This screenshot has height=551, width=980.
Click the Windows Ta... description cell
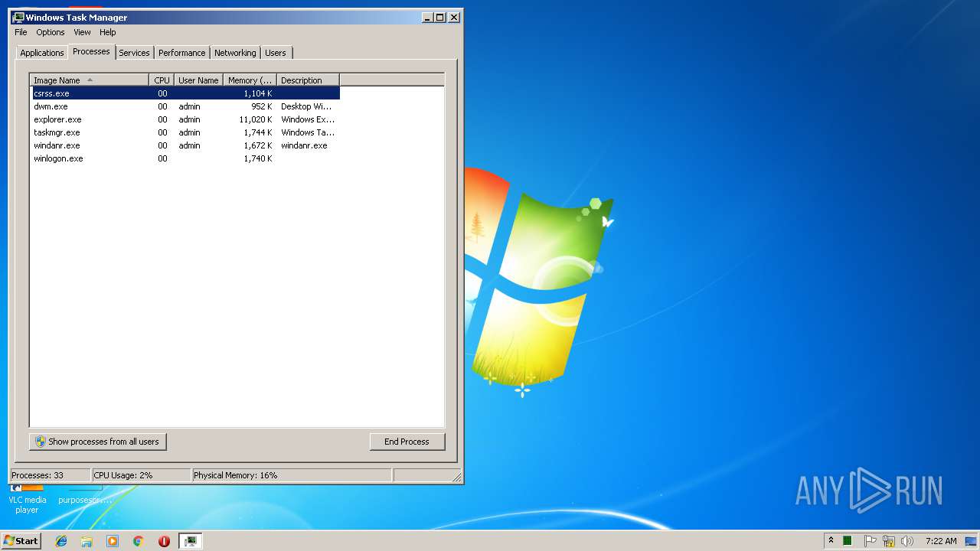pos(308,132)
